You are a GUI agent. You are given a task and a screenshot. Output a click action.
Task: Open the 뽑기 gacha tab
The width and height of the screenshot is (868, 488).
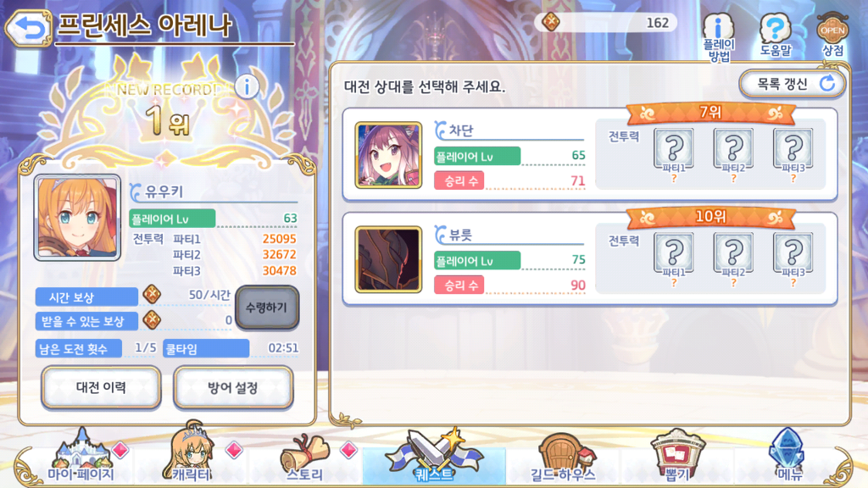[677, 456]
